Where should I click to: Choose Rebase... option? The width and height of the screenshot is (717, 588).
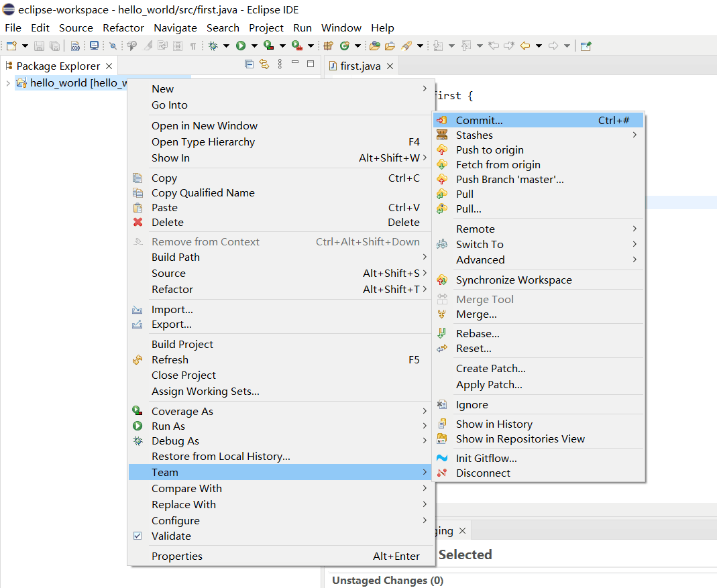coord(538,333)
